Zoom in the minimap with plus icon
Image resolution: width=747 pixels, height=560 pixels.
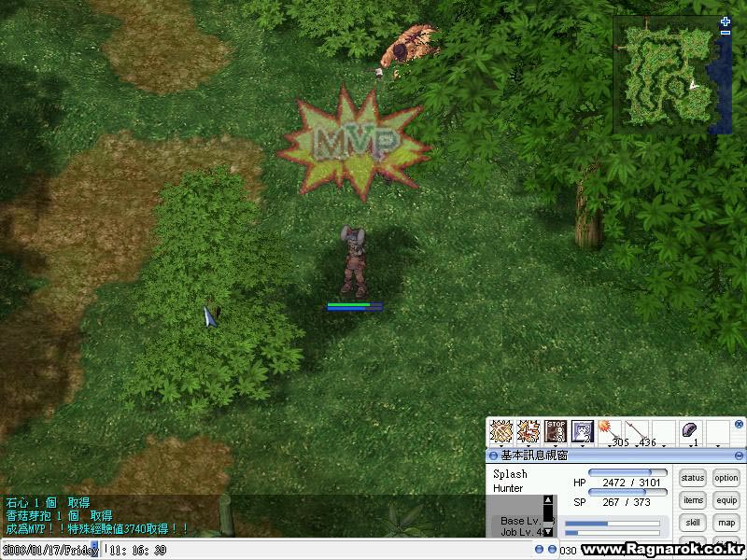tap(726, 21)
